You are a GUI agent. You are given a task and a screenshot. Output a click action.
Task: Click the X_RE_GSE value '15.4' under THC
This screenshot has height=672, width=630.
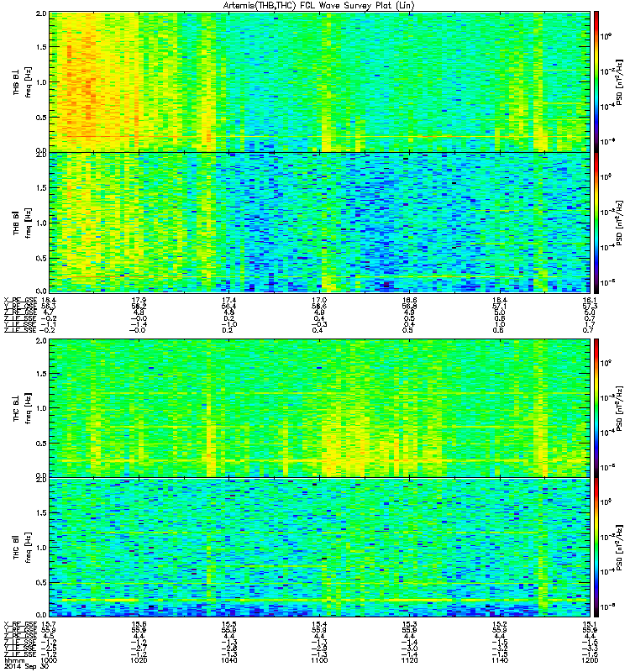(319, 623)
